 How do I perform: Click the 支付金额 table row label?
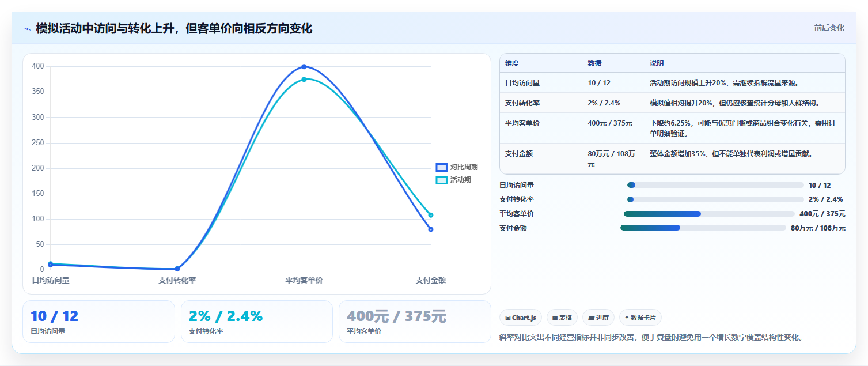point(519,154)
